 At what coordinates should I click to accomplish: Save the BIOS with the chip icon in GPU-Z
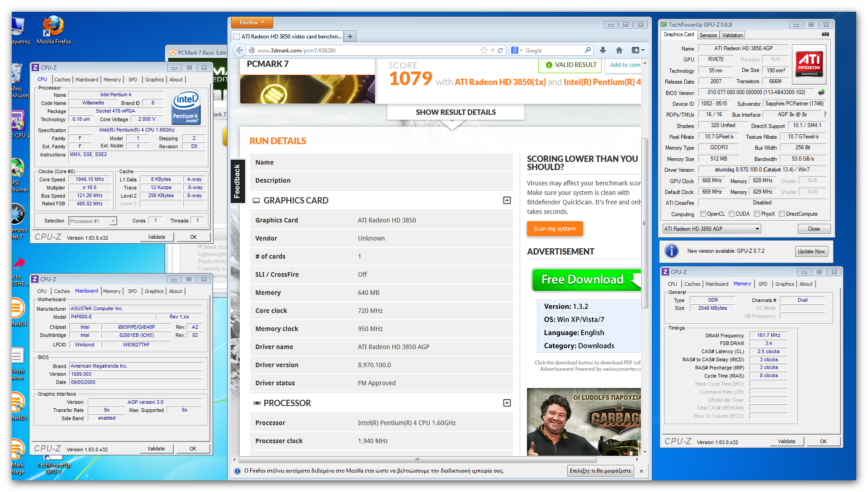pyautogui.click(x=821, y=92)
